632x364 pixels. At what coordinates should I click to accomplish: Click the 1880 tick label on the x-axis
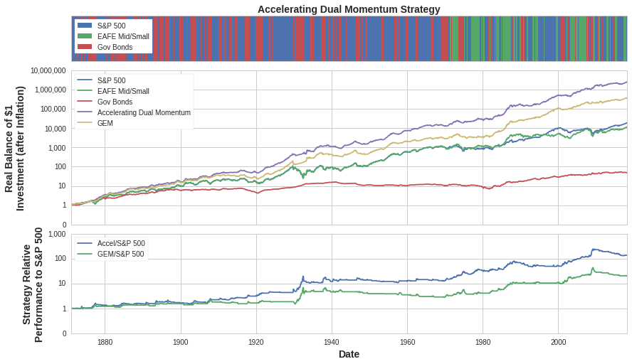point(105,342)
